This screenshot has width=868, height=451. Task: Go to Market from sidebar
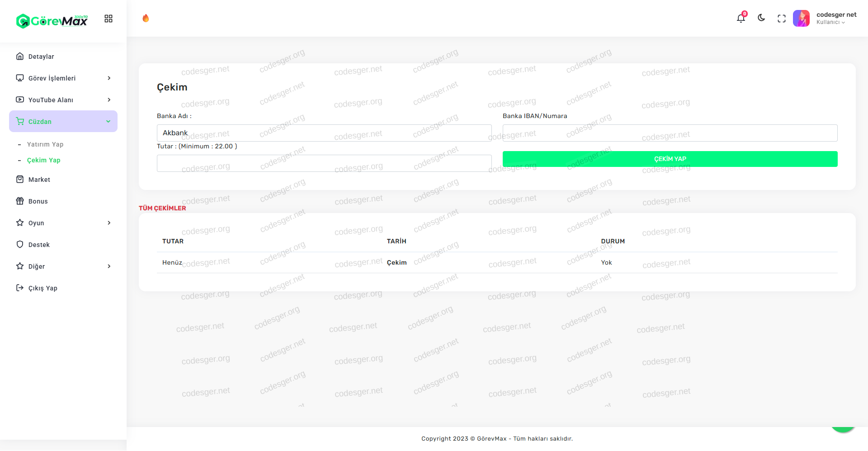click(x=39, y=180)
